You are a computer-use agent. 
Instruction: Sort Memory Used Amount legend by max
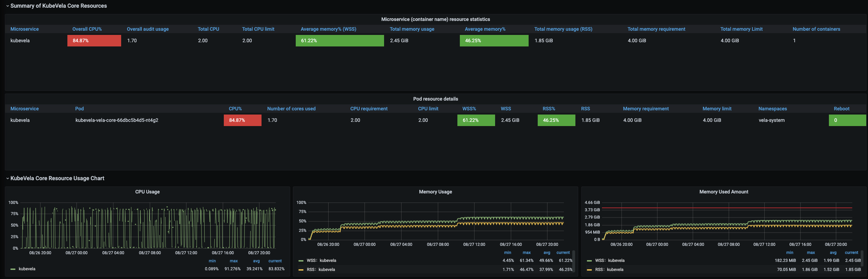[811, 252]
